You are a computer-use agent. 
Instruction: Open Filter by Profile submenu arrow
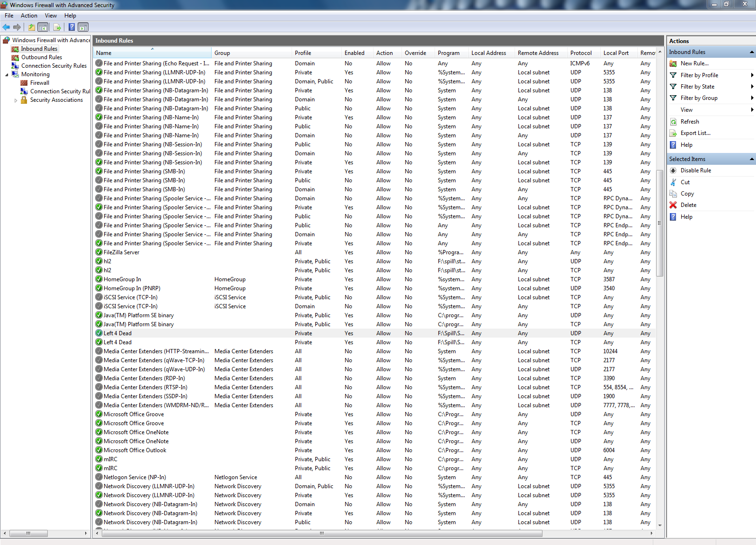(752, 75)
